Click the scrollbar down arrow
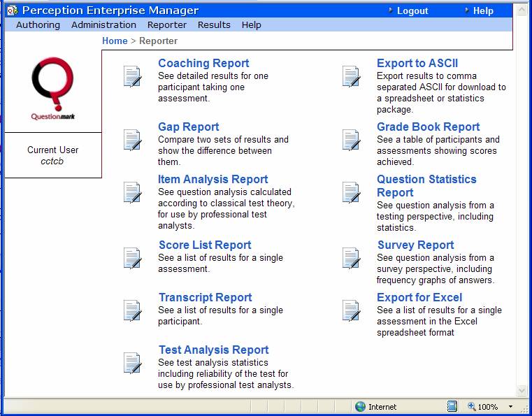This screenshot has width=532, height=416. (522, 390)
